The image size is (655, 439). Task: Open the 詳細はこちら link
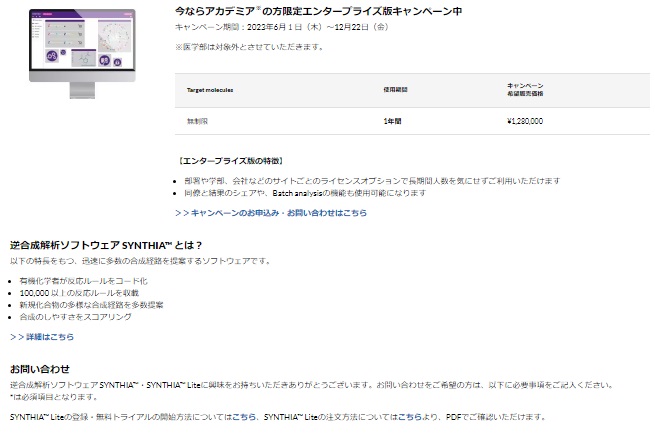pyautogui.click(x=42, y=337)
